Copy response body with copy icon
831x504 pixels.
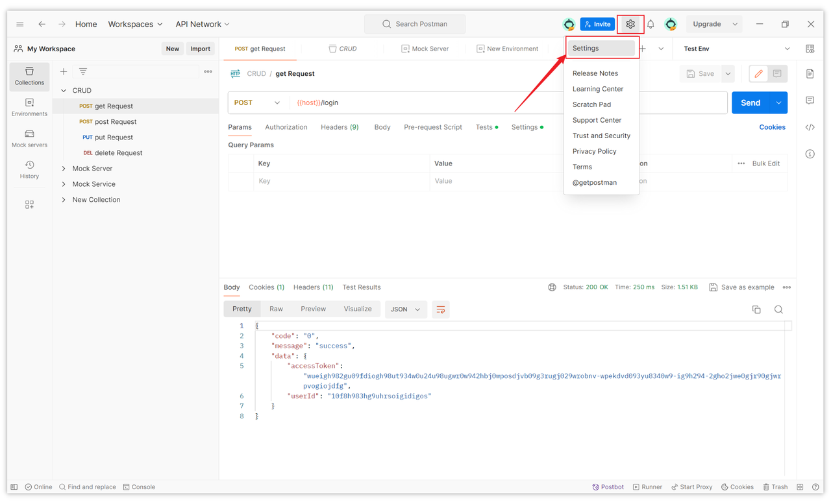(x=756, y=309)
